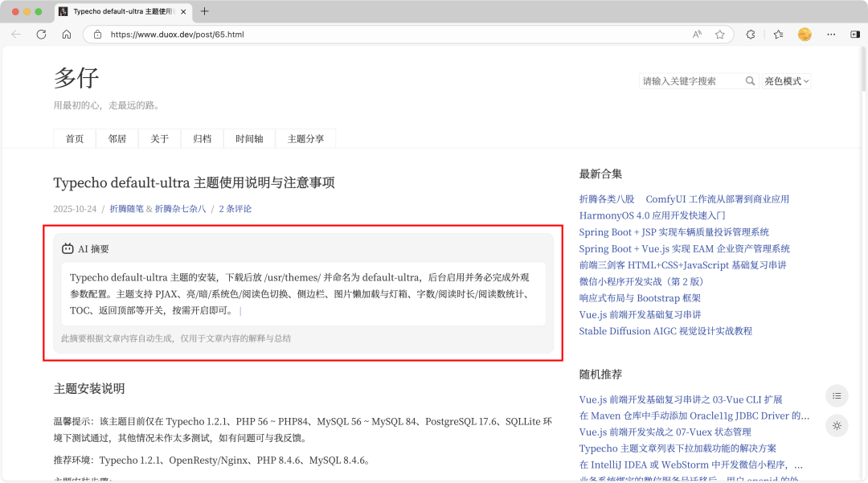Open the browser profile avatar
868x483 pixels.
point(805,35)
